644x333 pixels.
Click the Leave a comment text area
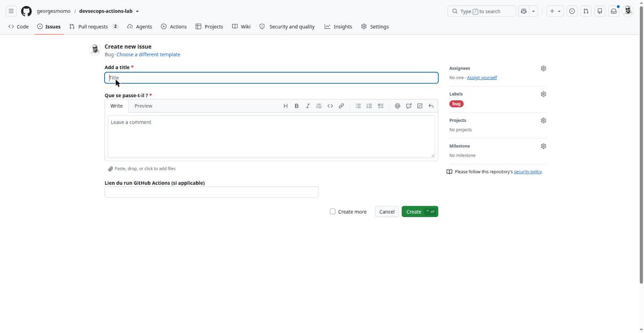pos(271,136)
